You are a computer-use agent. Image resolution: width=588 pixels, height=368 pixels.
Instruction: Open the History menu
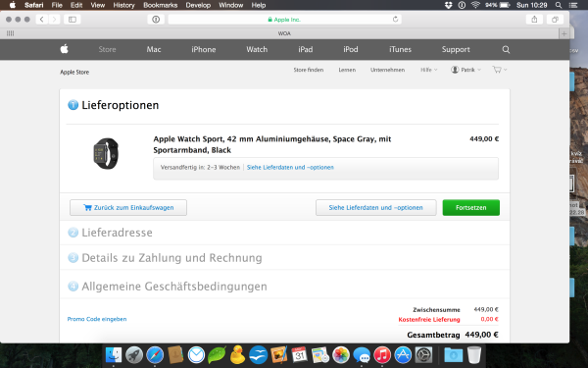pos(123,5)
